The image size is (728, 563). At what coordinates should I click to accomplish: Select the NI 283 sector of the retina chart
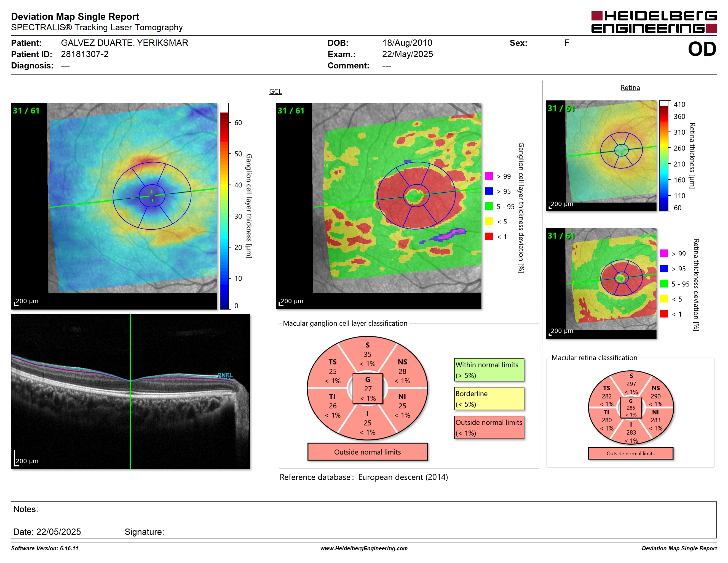[x=656, y=420]
